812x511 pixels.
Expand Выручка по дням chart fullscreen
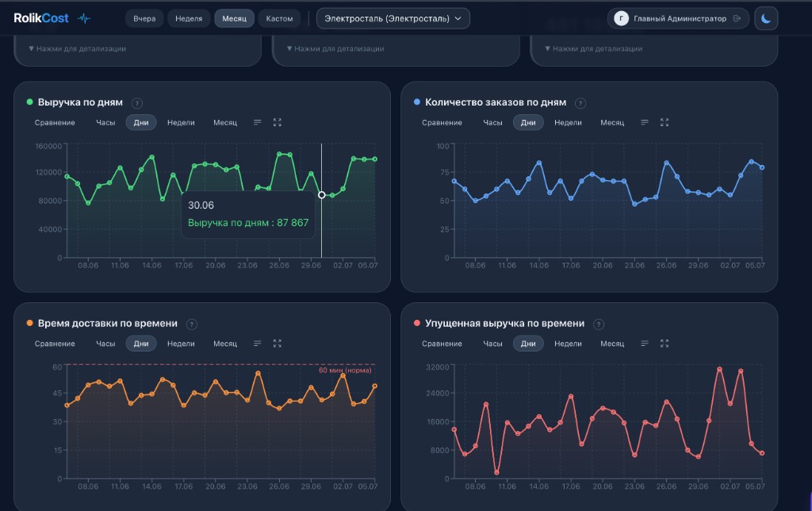click(277, 122)
